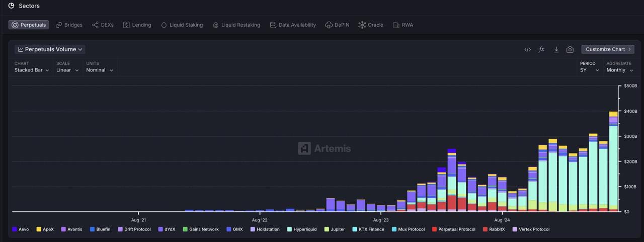Click the chart-line icon beside Perpetuals Volume
644x242 pixels.
pyautogui.click(x=21, y=49)
